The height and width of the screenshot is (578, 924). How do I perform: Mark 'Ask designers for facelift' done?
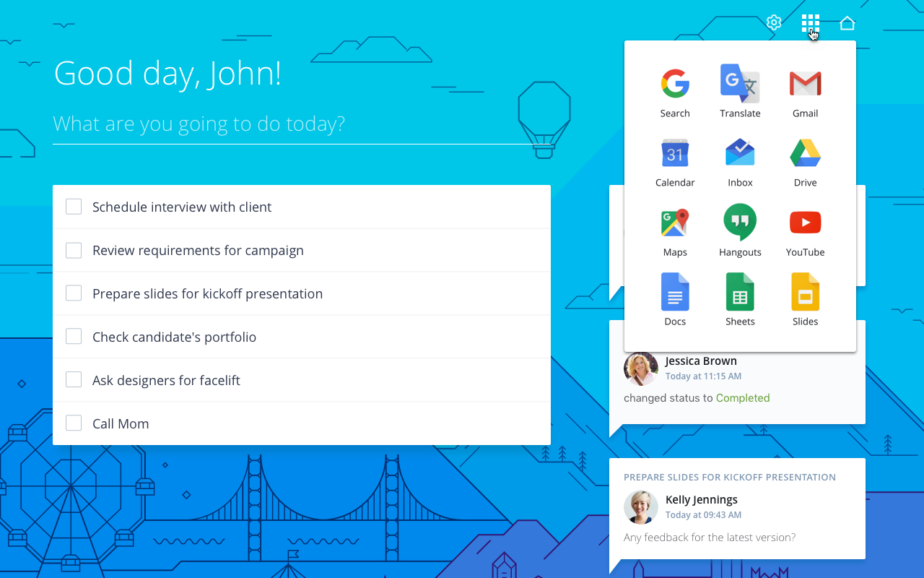(74, 381)
